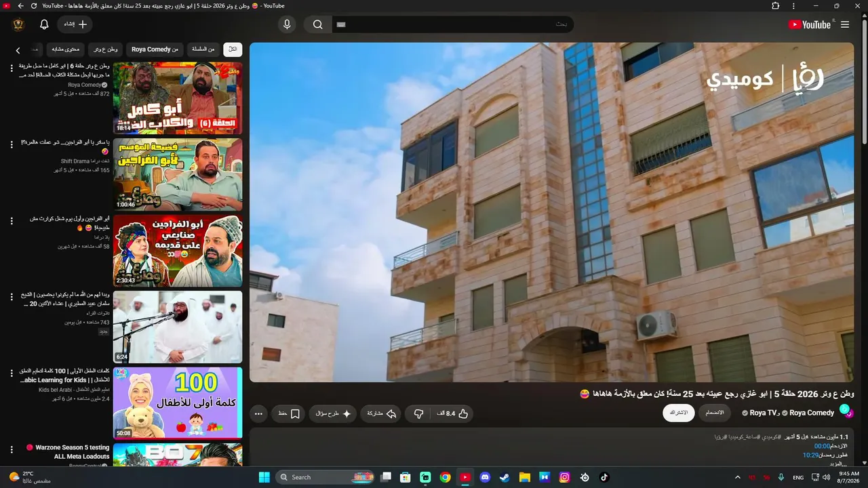Image resolution: width=868 pixels, height=488 pixels.
Task: Open the Roya Comedy channel avatar
Action: tap(845, 410)
